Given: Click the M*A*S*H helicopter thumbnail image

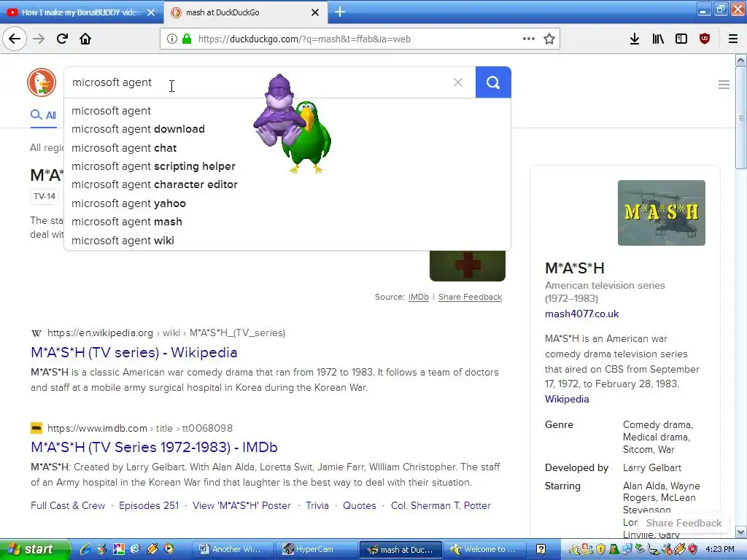Looking at the screenshot, I should tap(661, 213).
